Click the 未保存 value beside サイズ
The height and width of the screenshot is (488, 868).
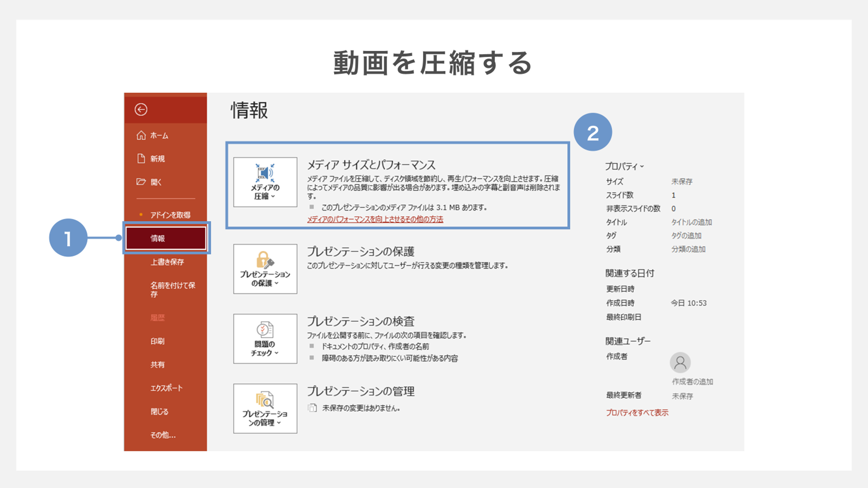682,182
